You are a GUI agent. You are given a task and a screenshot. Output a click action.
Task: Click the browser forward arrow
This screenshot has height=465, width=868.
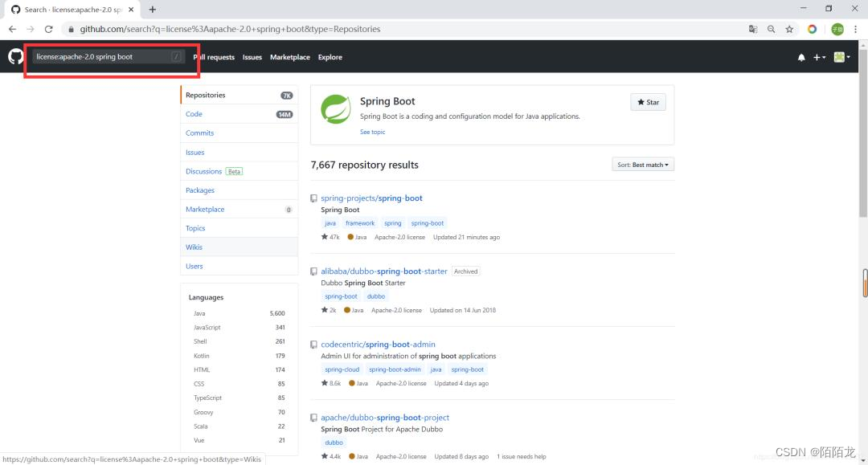(31, 29)
